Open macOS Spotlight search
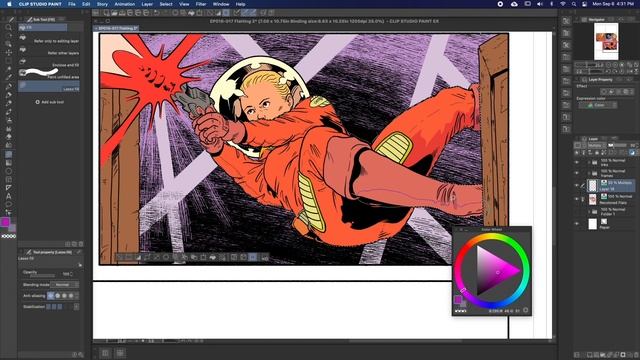 tap(573, 4)
